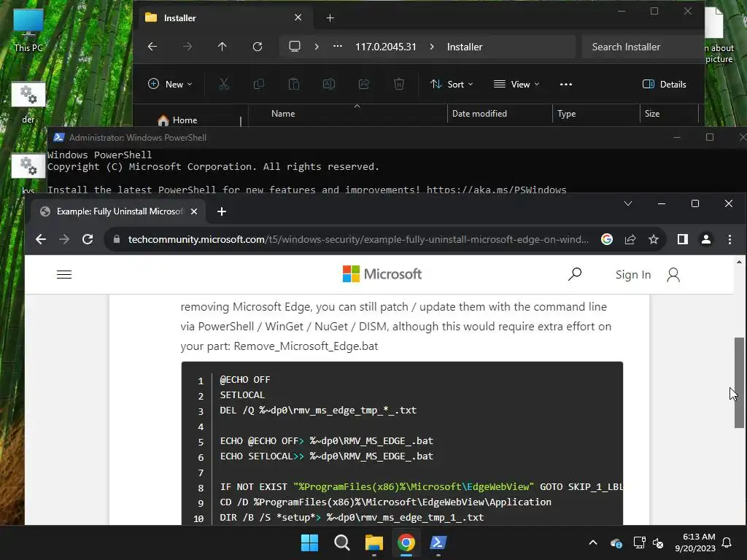This screenshot has width=747, height=560.
Task: Click the scroll-up arrow of the page scrollbar
Action: point(739,262)
